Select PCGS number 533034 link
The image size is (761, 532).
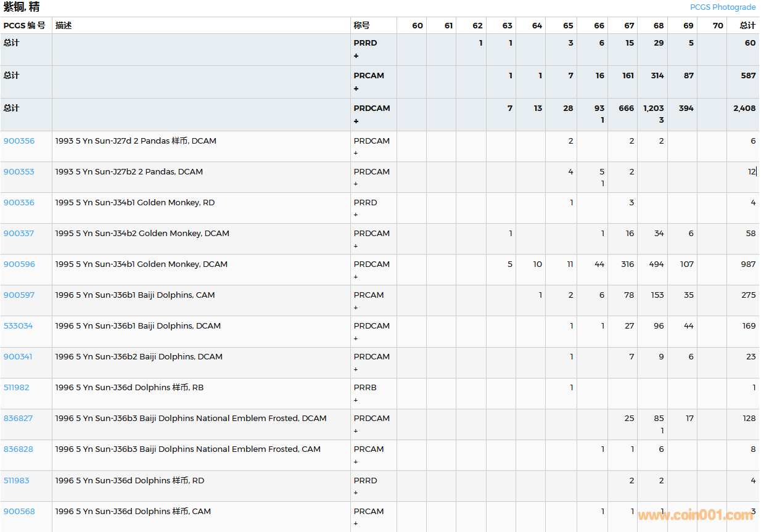19,326
